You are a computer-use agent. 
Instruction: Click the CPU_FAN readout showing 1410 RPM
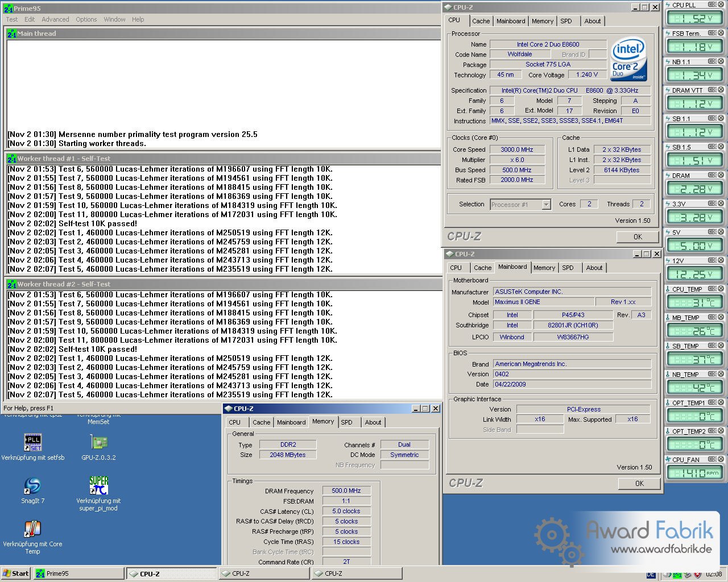tap(694, 473)
